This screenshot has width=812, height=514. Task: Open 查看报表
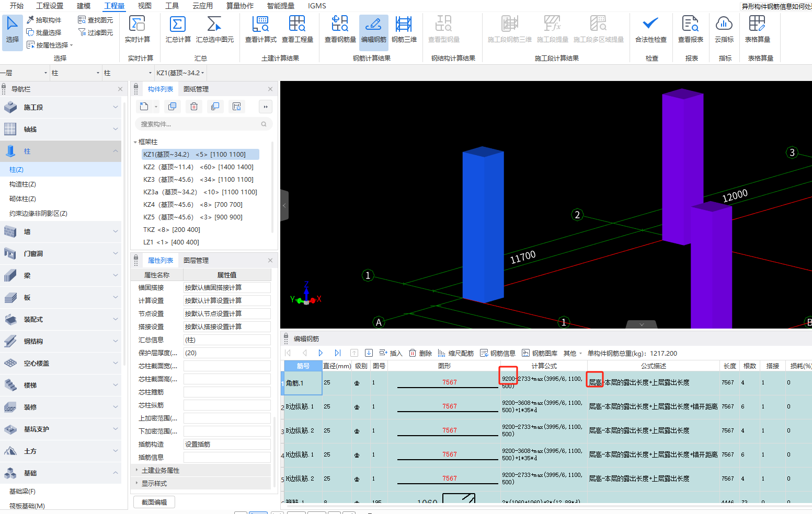pyautogui.click(x=690, y=30)
